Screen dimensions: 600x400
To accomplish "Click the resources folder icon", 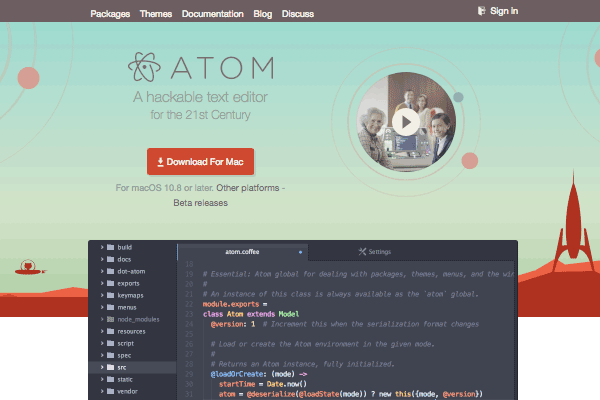I will [x=111, y=331].
